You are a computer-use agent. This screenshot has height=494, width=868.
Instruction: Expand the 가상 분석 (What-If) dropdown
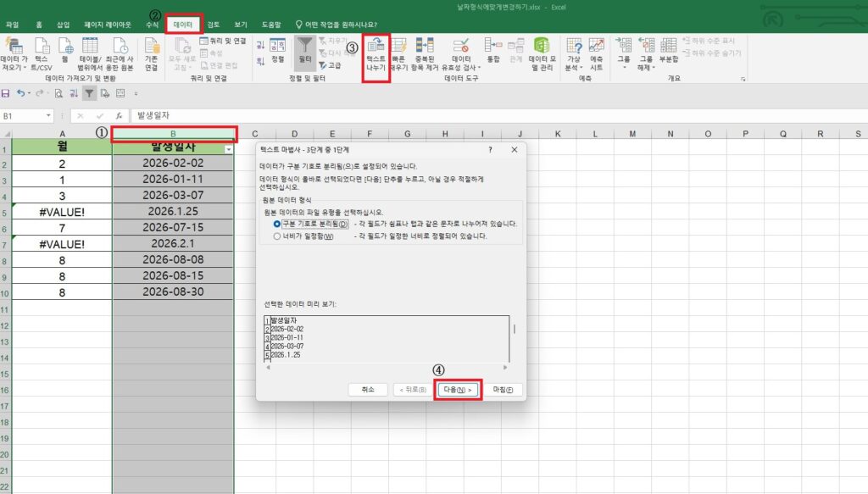(581, 68)
